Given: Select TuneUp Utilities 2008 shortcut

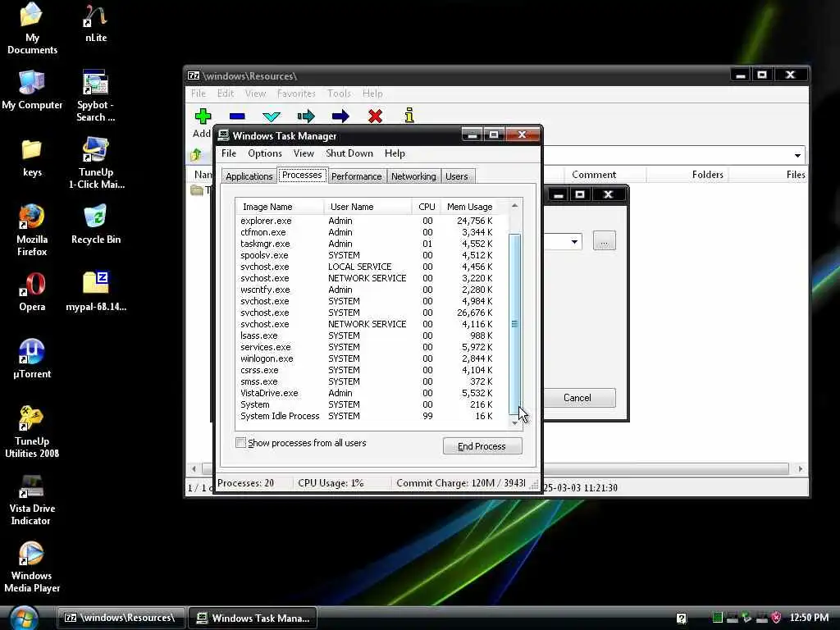Looking at the screenshot, I should tap(32, 432).
